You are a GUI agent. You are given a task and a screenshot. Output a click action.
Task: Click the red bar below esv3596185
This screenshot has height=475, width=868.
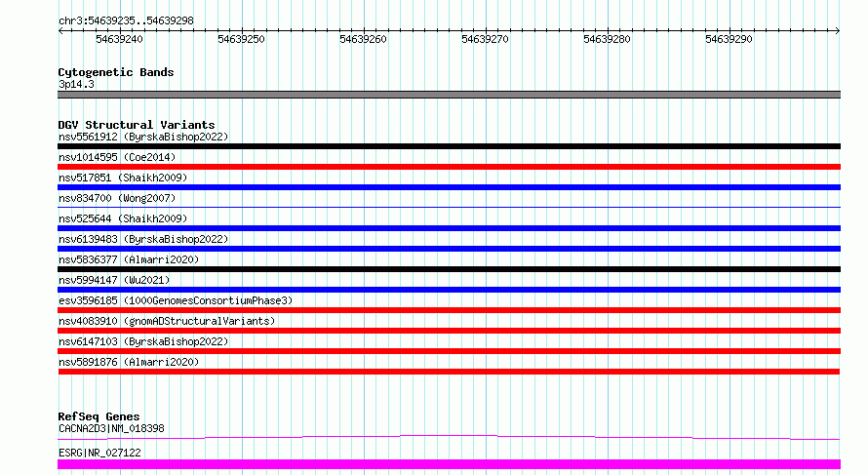(449, 310)
